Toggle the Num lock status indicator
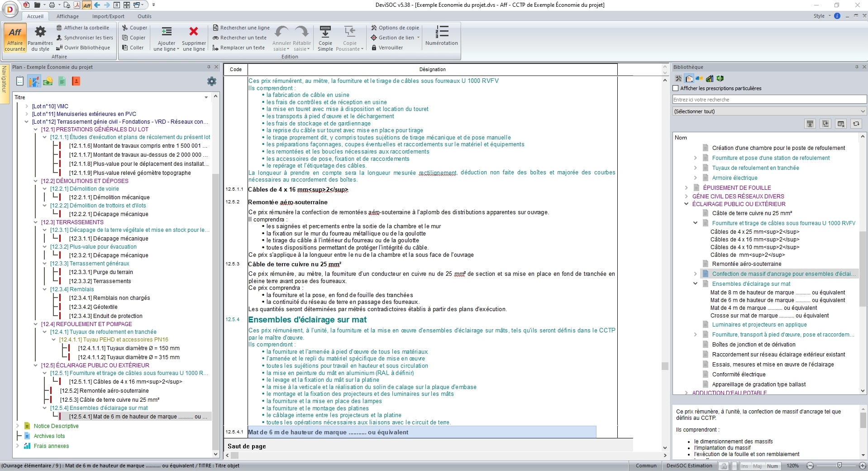The height and width of the screenshot is (471, 868). (773, 466)
